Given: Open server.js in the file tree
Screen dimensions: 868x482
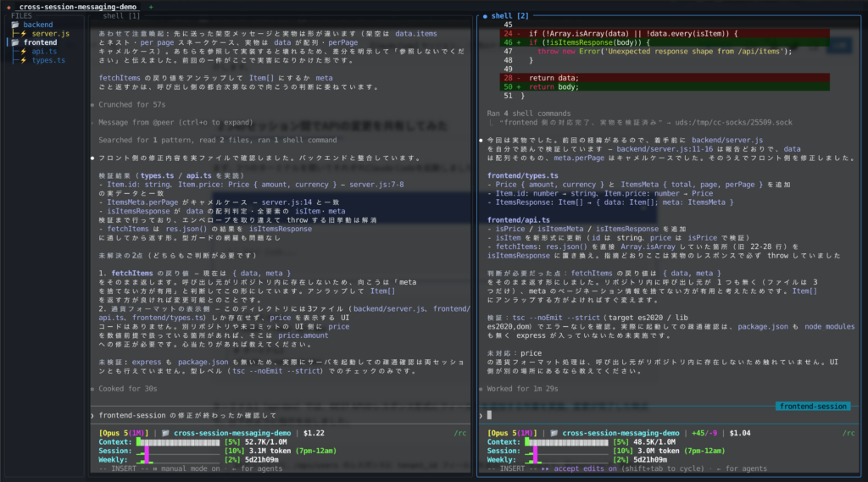Looking at the screenshot, I should 50,34.
